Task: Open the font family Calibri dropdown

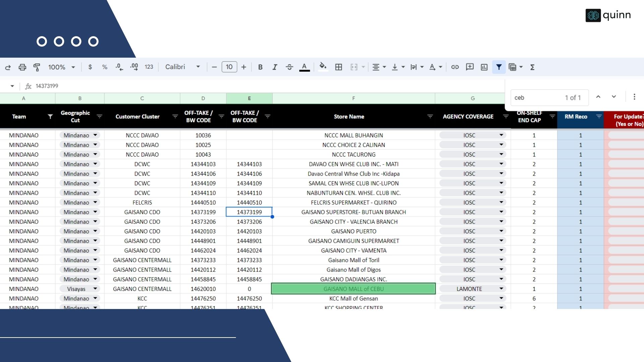Action: click(182, 67)
